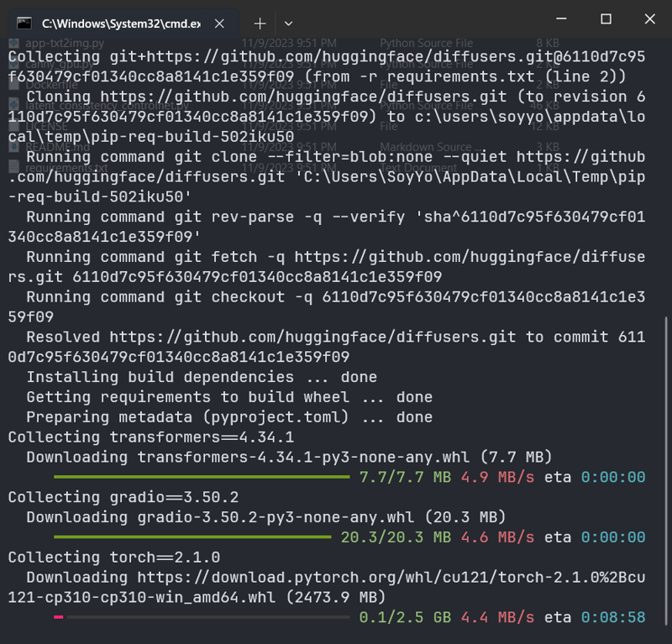The width and height of the screenshot is (672, 644).
Task: Click the text '(from -r requirements.txt (line 2))'
Action: [465, 76]
